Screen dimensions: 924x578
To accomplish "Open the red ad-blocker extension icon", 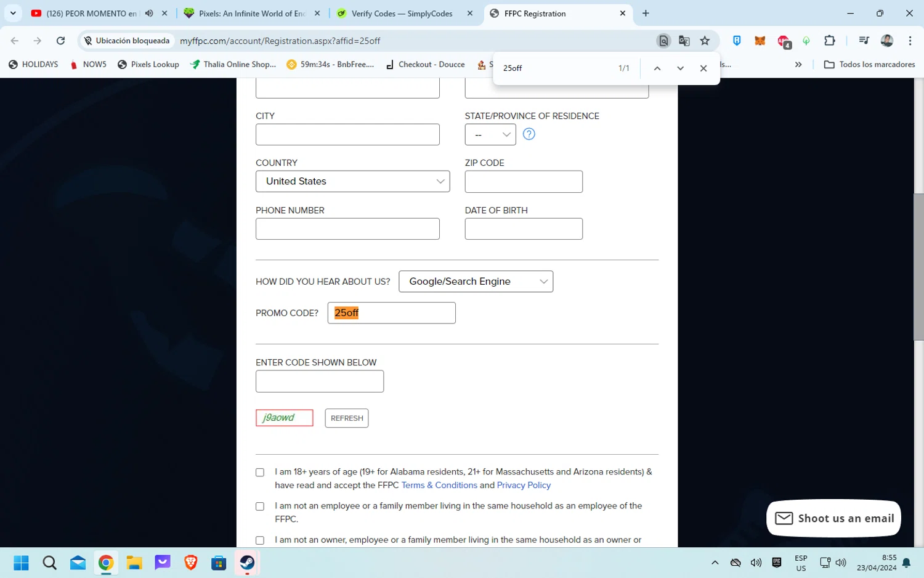I will (x=784, y=41).
